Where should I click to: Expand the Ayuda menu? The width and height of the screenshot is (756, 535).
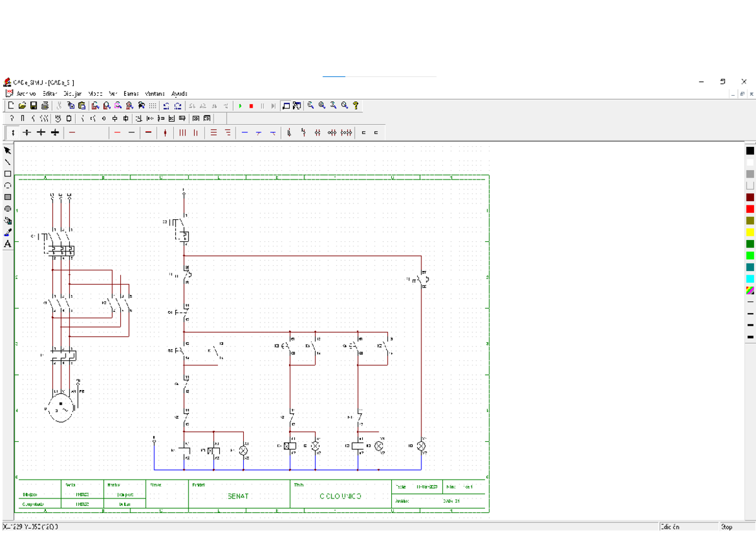pyautogui.click(x=180, y=93)
